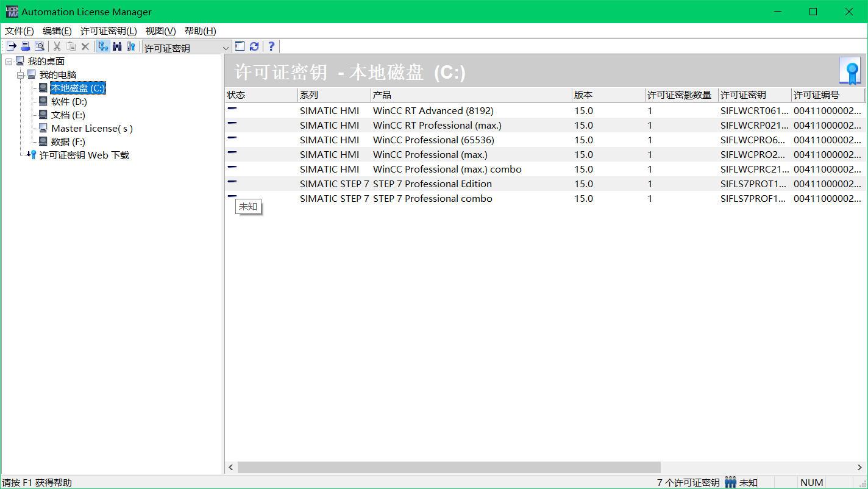The image size is (868, 489).
Task: Click the column view settings icon
Action: 240,46
